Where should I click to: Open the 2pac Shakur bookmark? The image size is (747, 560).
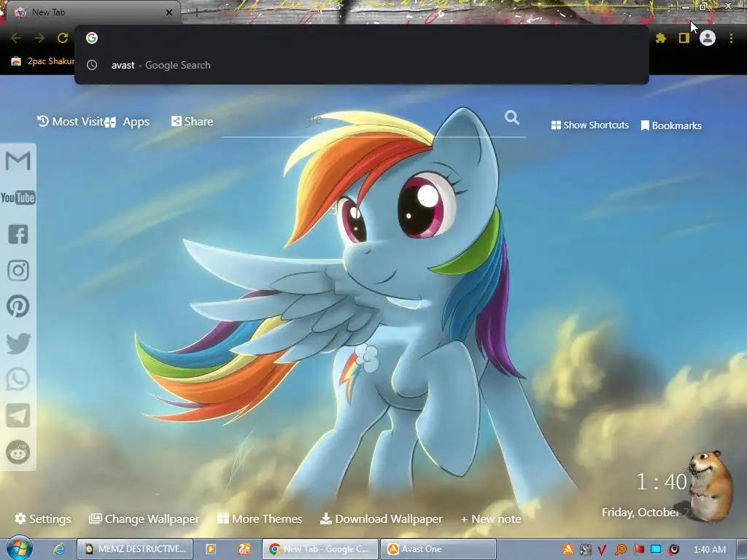click(x=43, y=61)
